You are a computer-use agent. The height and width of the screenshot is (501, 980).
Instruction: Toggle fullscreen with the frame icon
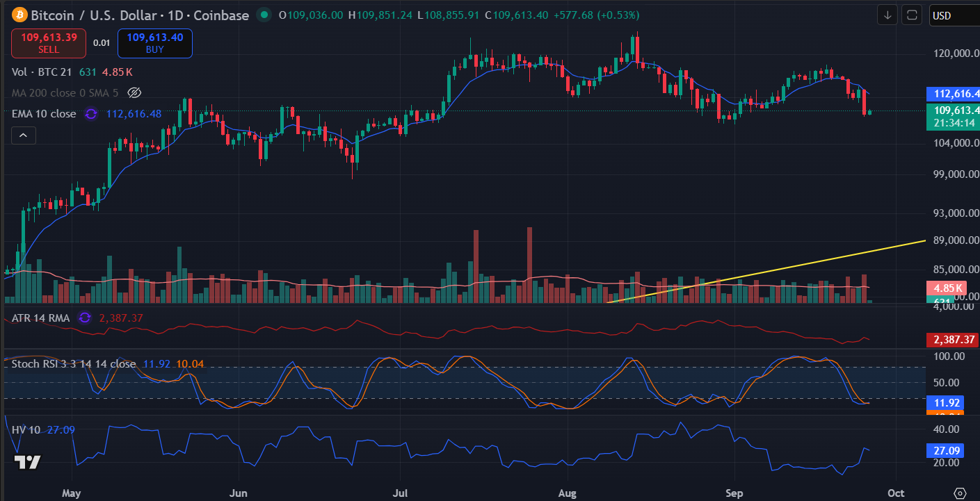click(x=911, y=15)
